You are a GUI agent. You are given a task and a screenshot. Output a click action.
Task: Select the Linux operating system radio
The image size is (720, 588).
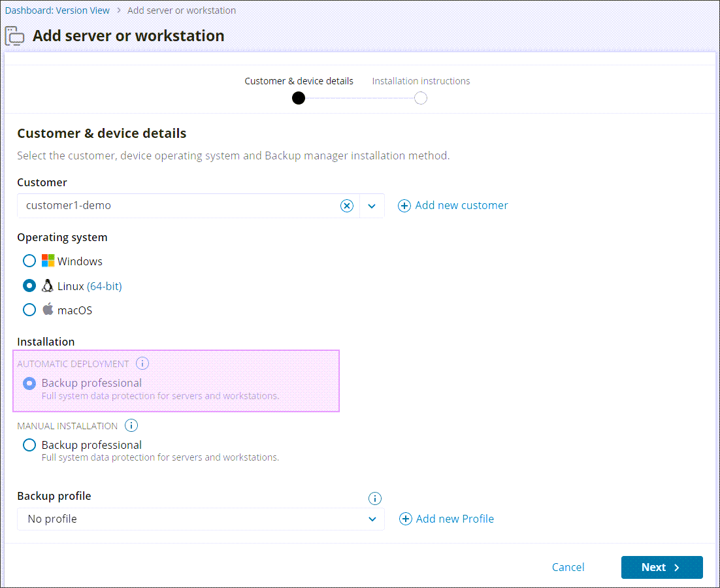click(x=29, y=286)
